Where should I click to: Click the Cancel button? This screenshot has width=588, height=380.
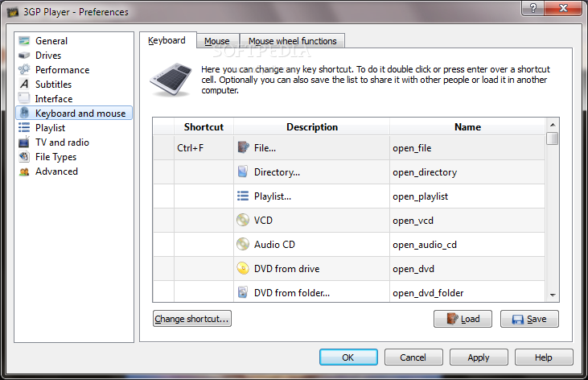coord(413,357)
